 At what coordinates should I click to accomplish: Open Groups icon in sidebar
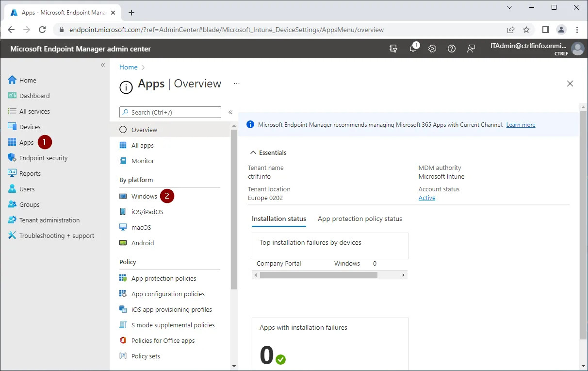[x=12, y=204]
